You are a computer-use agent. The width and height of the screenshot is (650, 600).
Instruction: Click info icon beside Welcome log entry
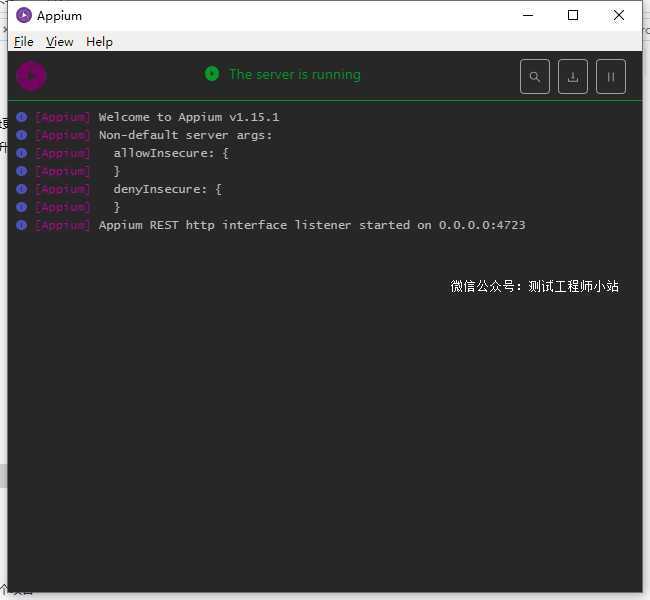point(22,117)
